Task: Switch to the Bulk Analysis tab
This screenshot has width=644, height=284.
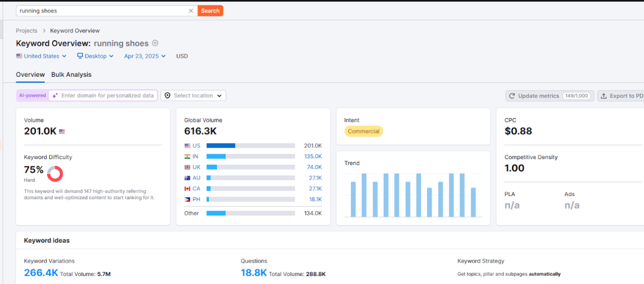Action: tap(71, 74)
